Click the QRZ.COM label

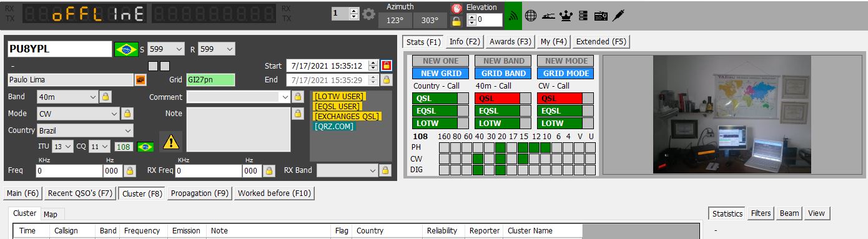334,126
